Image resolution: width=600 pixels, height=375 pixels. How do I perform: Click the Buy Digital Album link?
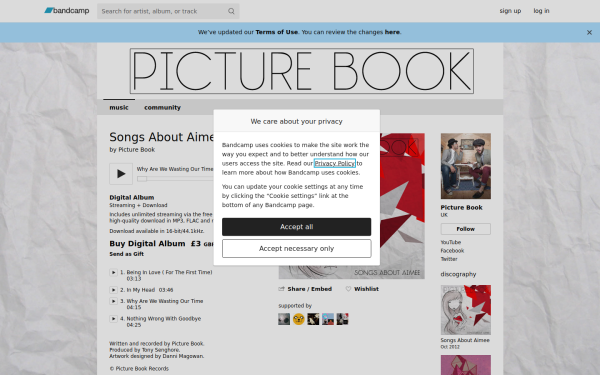pos(147,244)
